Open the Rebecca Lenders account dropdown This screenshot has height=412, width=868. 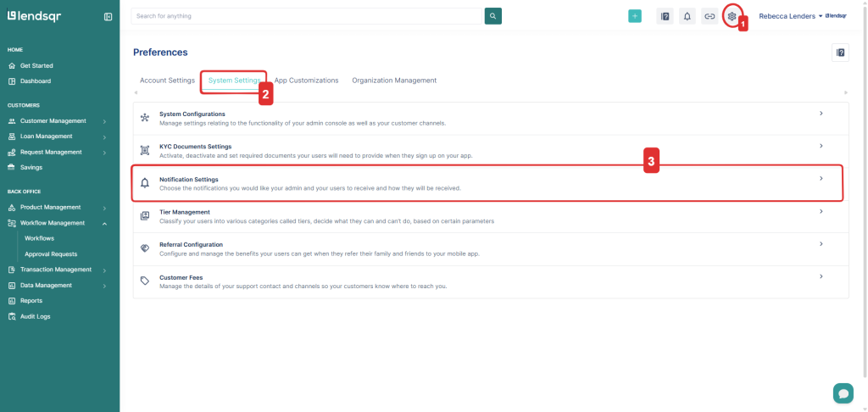pyautogui.click(x=791, y=16)
